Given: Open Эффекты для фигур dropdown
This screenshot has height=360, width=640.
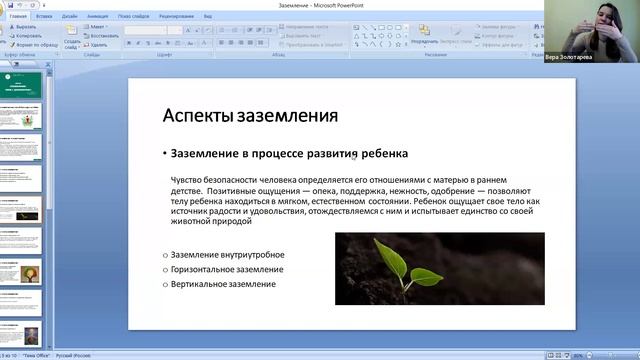Looking at the screenshot, I should [x=499, y=45].
